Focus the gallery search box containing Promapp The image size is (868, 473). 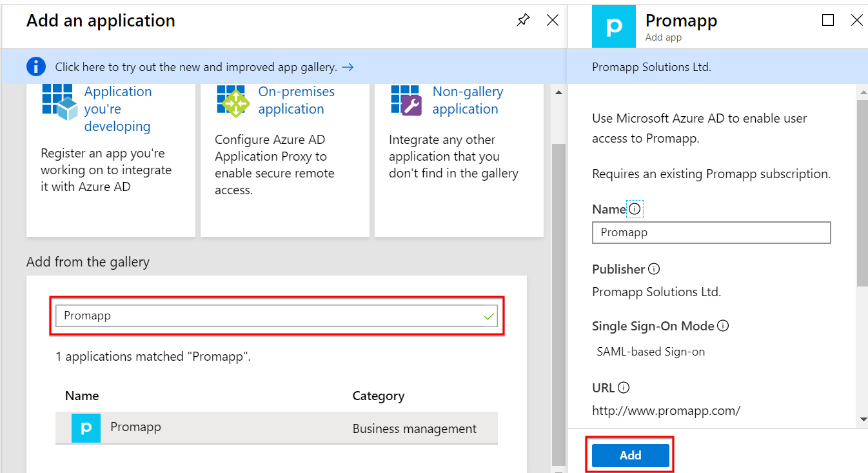pyautogui.click(x=277, y=316)
